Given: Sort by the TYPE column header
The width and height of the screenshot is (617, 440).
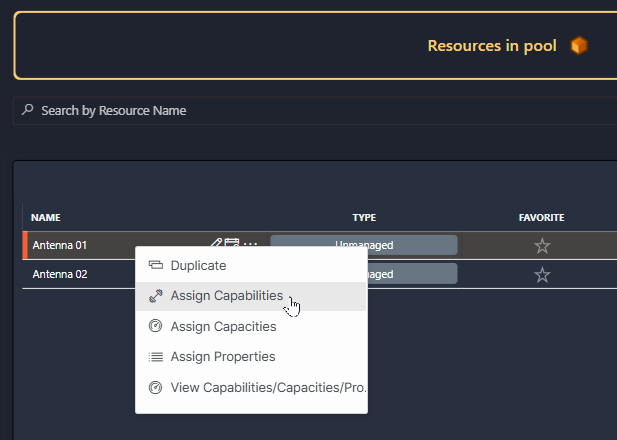Looking at the screenshot, I should click(x=364, y=217).
